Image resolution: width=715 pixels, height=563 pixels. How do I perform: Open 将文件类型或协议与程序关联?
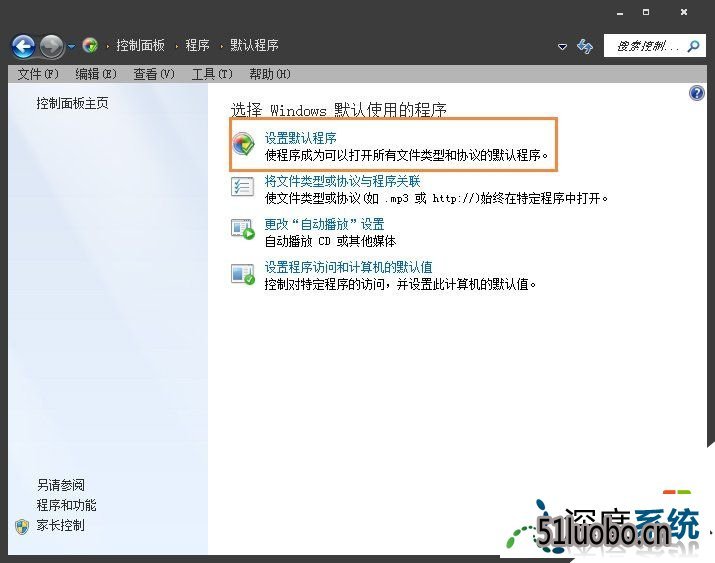pyautogui.click(x=342, y=181)
